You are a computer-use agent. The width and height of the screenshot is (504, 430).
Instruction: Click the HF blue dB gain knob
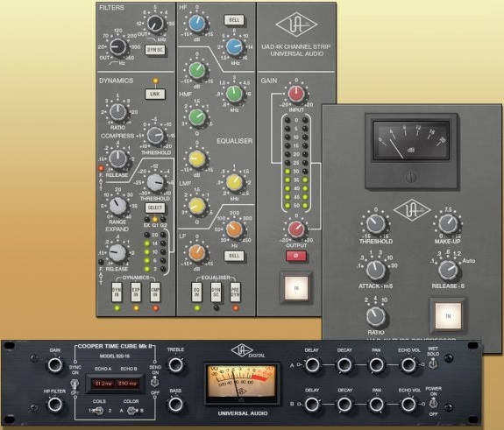click(196, 24)
